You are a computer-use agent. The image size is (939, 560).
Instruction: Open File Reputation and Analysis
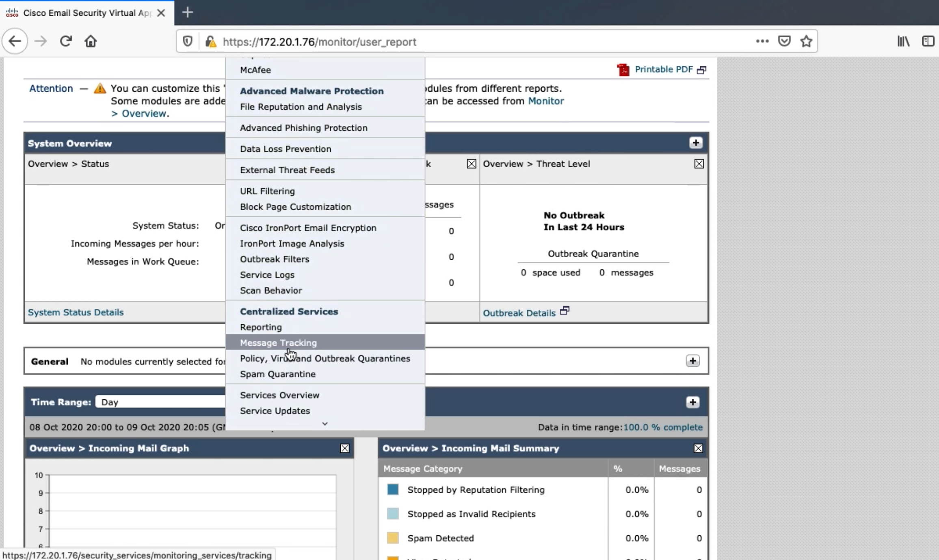pos(325,107)
